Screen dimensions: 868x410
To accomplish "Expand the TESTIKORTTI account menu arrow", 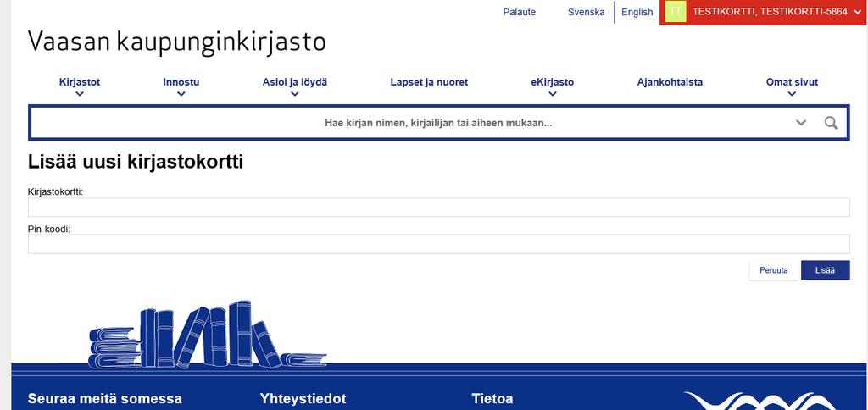I will point(858,12).
